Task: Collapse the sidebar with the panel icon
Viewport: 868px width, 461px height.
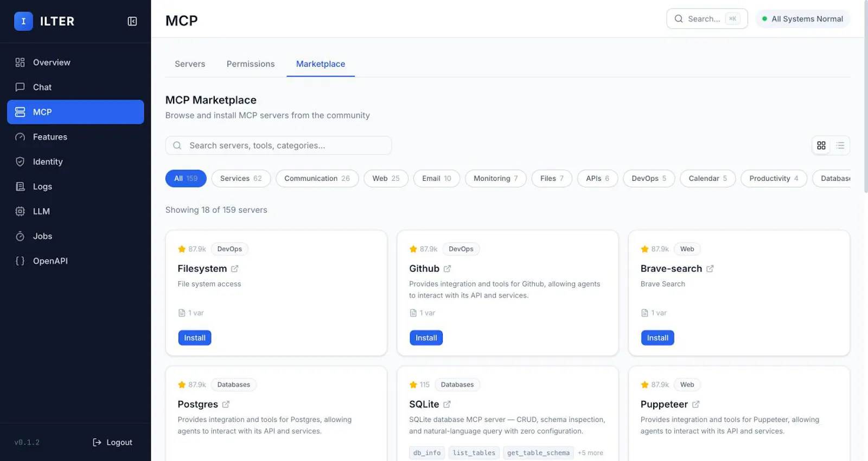Action: click(x=132, y=21)
